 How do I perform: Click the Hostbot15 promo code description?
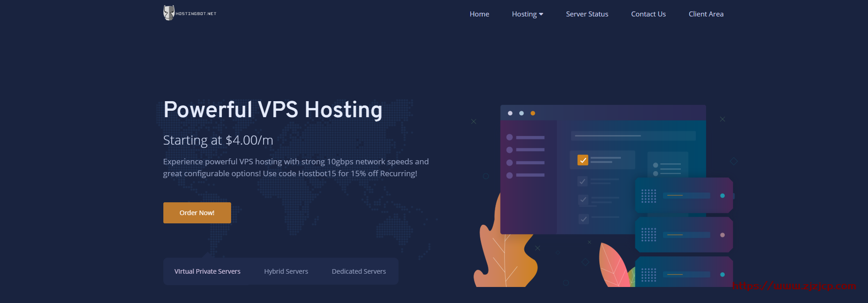[x=296, y=168]
